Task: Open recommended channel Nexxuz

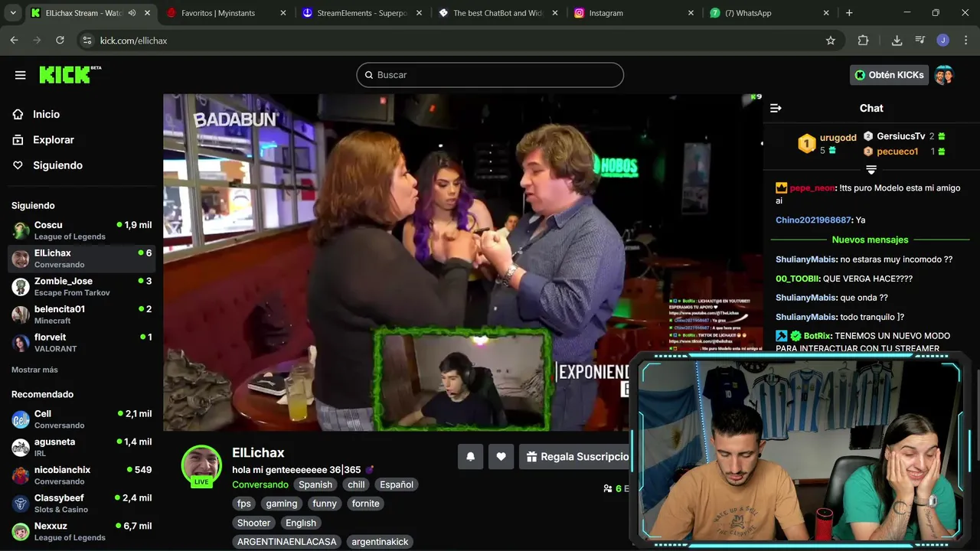Action: [81, 531]
